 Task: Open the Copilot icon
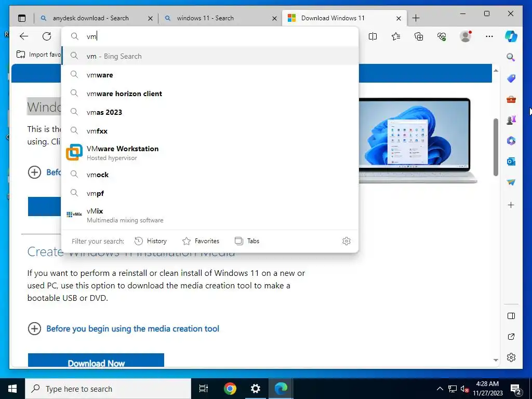[x=511, y=36]
